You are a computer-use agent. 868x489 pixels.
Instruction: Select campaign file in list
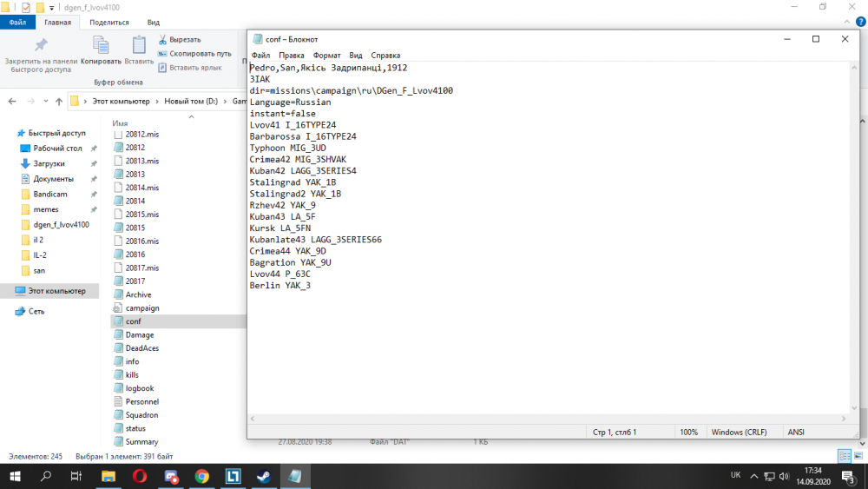[x=137, y=308]
